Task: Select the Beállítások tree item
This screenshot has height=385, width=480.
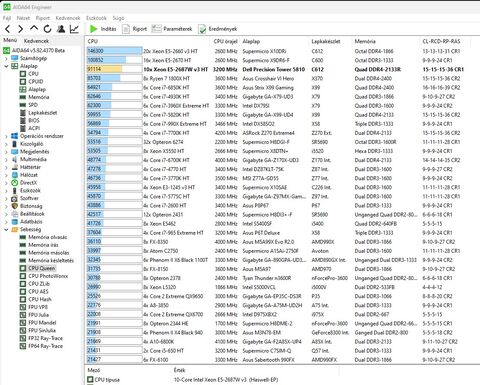Action: point(28,214)
